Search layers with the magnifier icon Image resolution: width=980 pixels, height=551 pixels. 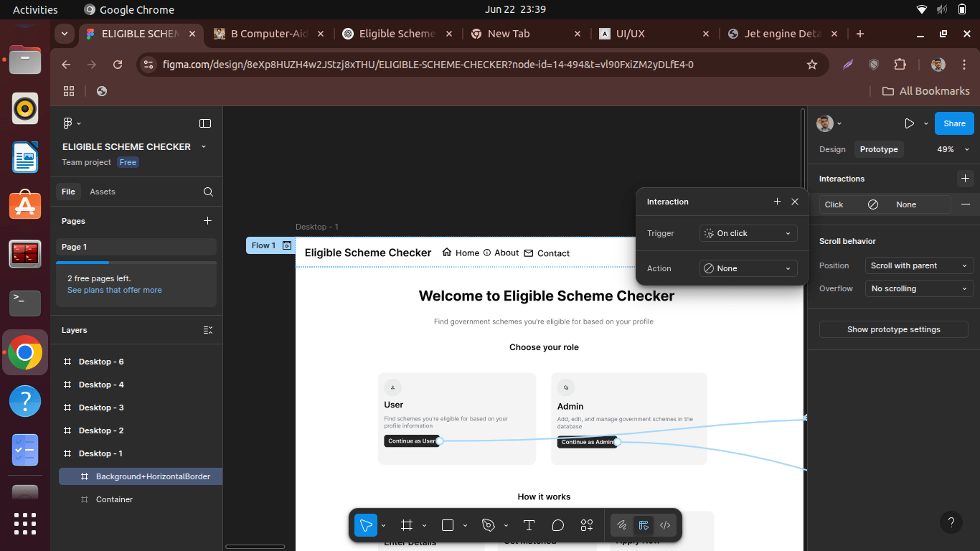click(208, 192)
